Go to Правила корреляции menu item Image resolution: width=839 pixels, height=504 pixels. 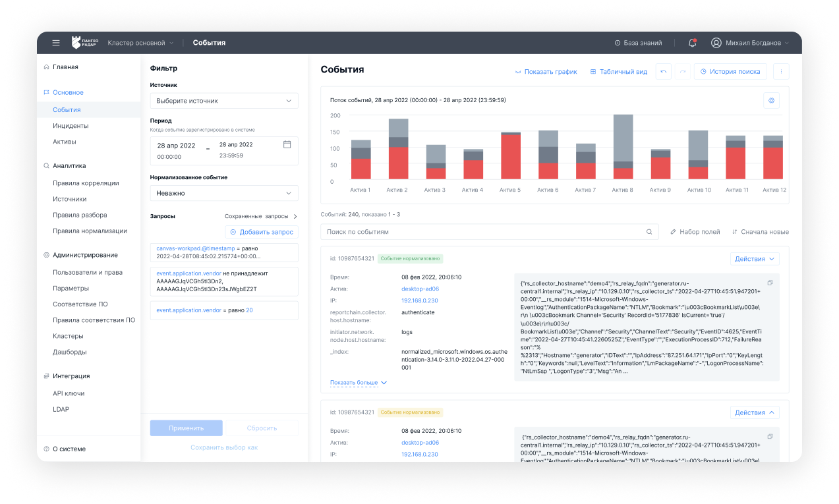[x=86, y=183]
